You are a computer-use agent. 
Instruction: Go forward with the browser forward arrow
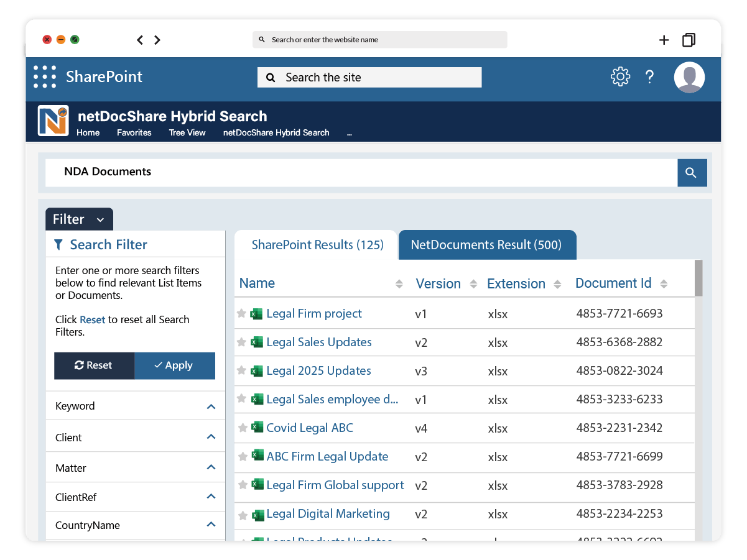click(157, 40)
